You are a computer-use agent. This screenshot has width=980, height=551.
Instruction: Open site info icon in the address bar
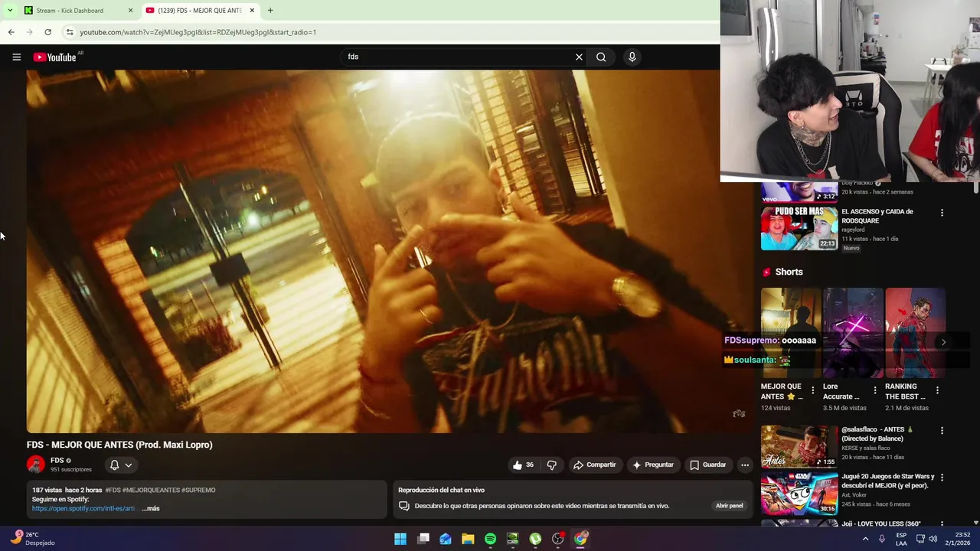70,32
